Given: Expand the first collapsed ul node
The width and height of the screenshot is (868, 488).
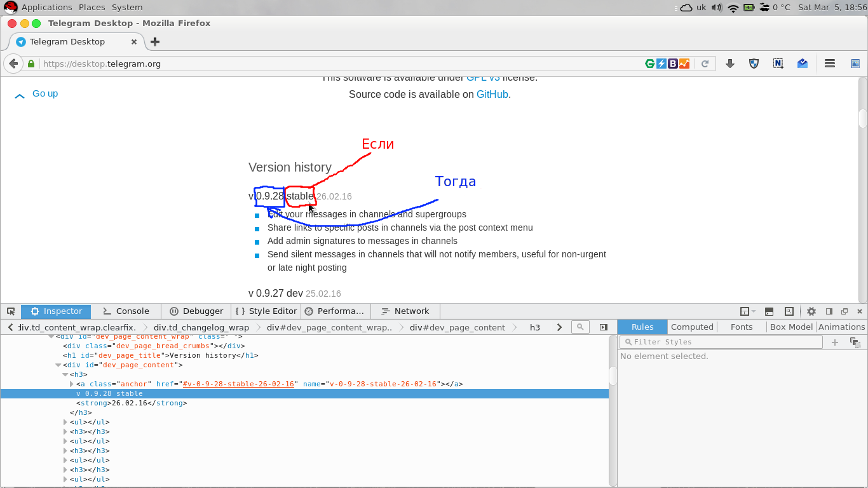Looking at the screenshot, I should [x=65, y=423].
